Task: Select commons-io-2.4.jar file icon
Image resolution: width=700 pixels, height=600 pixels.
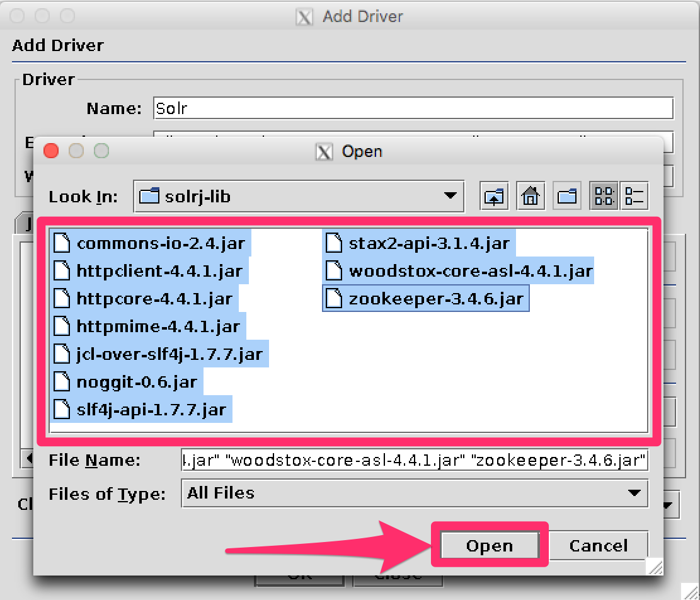Action: click(62, 243)
